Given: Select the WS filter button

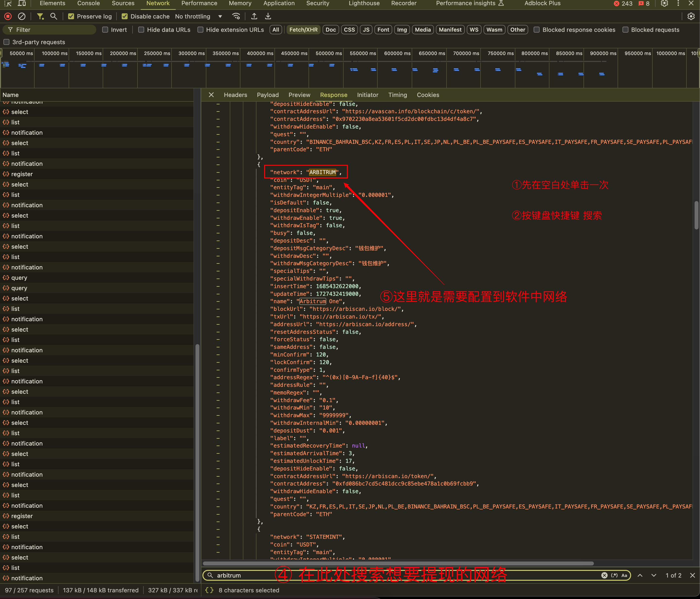Looking at the screenshot, I should click(x=474, y=30).
